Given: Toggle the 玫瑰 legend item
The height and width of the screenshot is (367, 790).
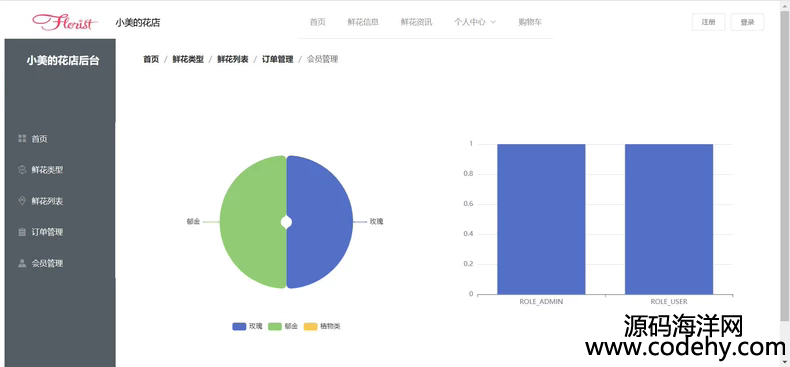Looking at the screenshot, I should tap(247, 326).
